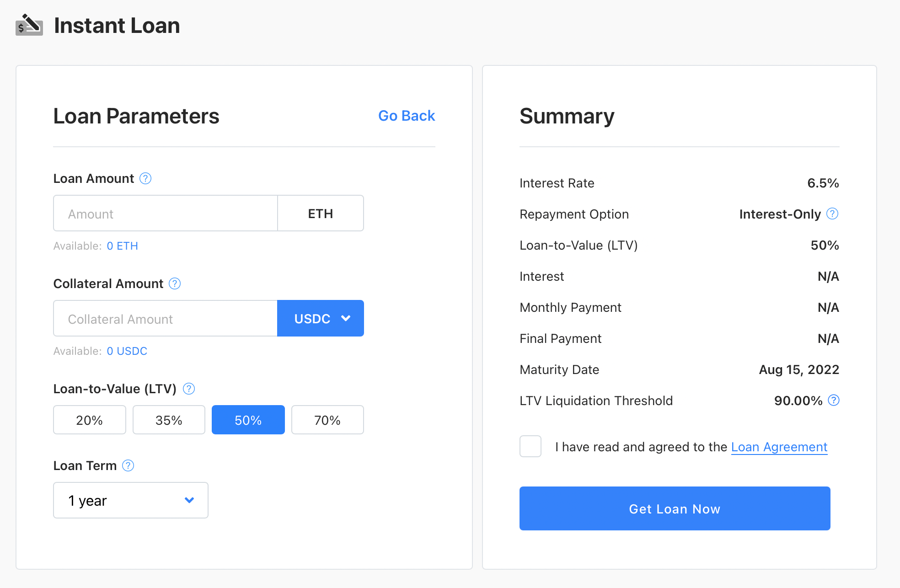
Task: Click the Collateral Amount input field
Action: [x=166, y=319]
